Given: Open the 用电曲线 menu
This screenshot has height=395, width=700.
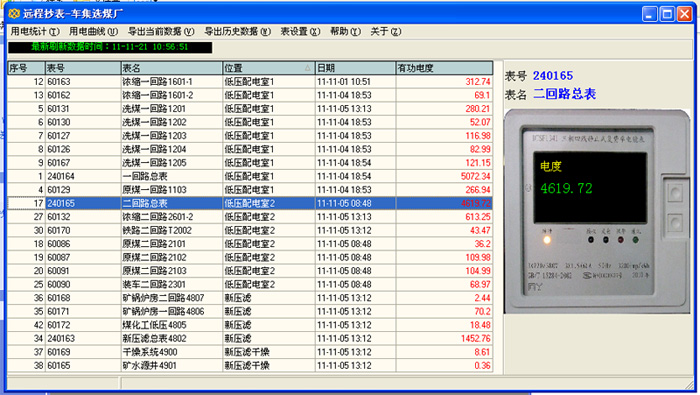Looking at the screenshot, I should (93, 31).
